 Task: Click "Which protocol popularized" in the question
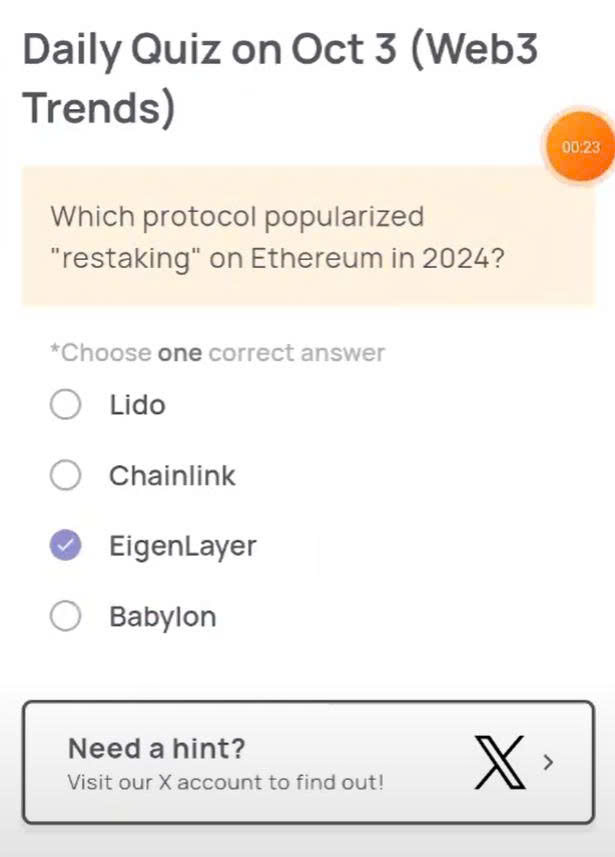237,216
